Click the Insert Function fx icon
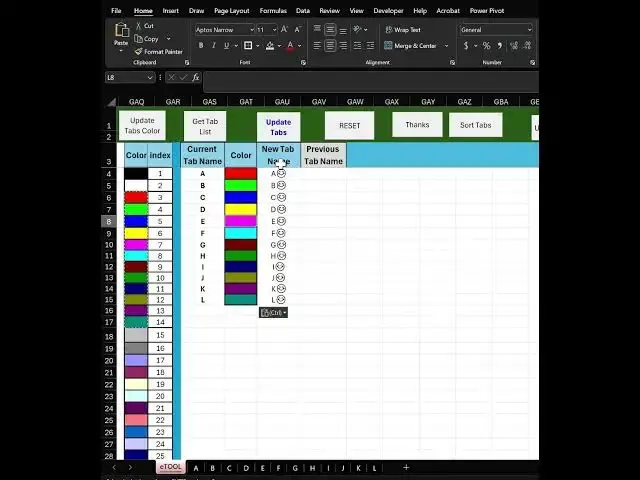640x480 pixels. 196,77
